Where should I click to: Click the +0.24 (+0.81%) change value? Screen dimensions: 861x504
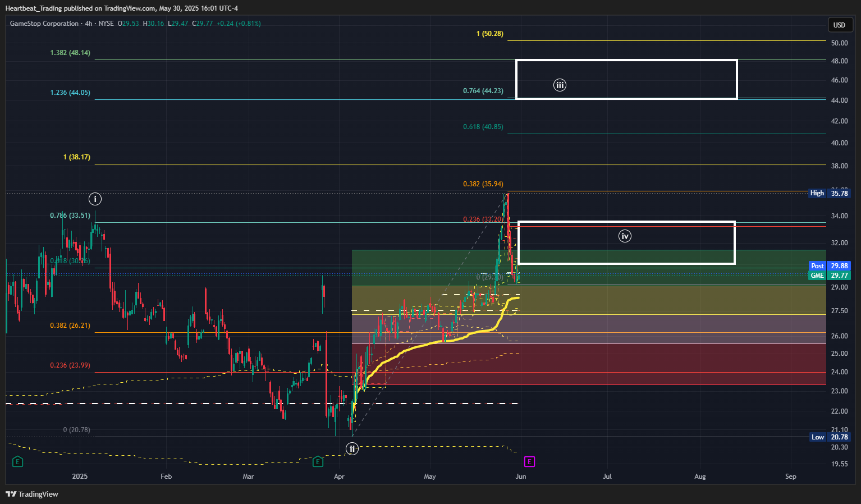(x=239, y=24)
